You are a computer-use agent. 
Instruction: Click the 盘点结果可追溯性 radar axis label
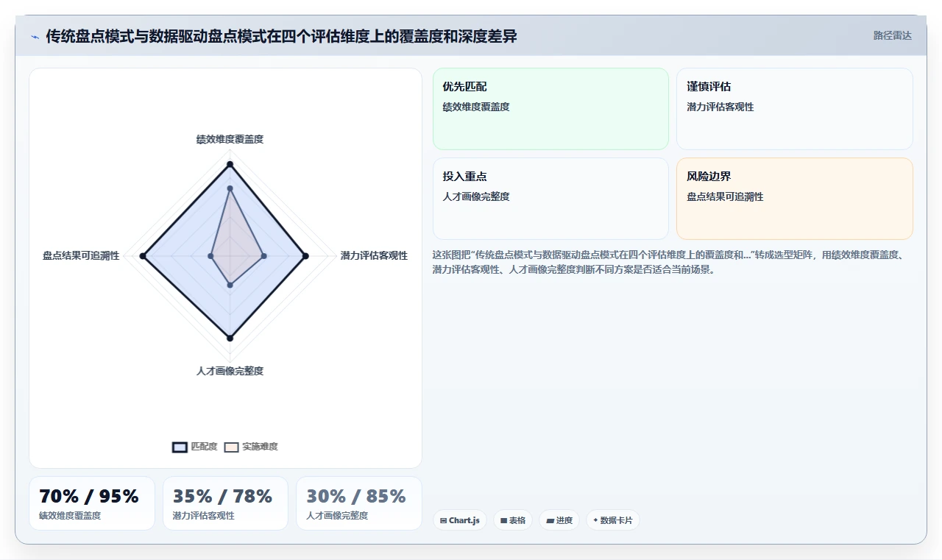[x=81, y=256]
